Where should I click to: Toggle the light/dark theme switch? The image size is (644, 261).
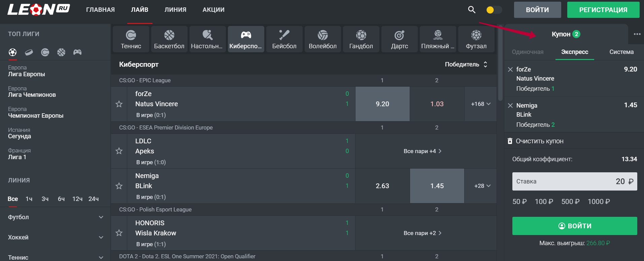point(494,10)
